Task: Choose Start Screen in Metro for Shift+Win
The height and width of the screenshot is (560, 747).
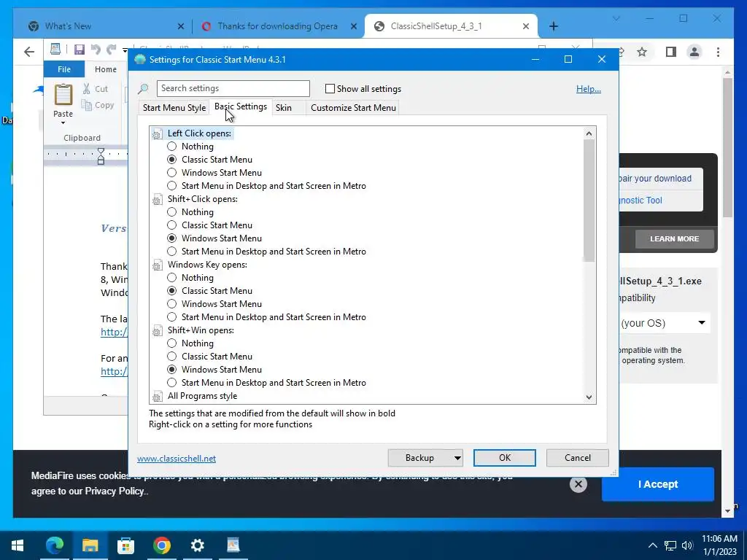Action: pyautogui.click(x=172, y=382)
